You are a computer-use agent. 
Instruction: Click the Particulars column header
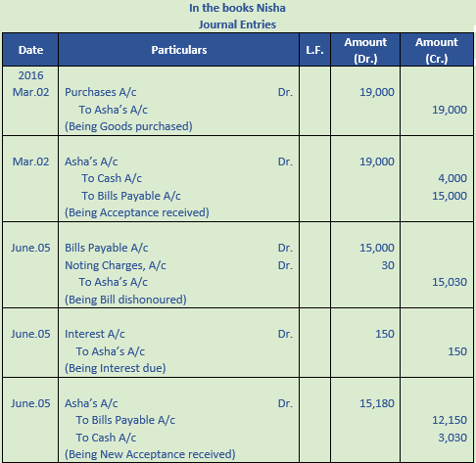[x=179, y=50]
